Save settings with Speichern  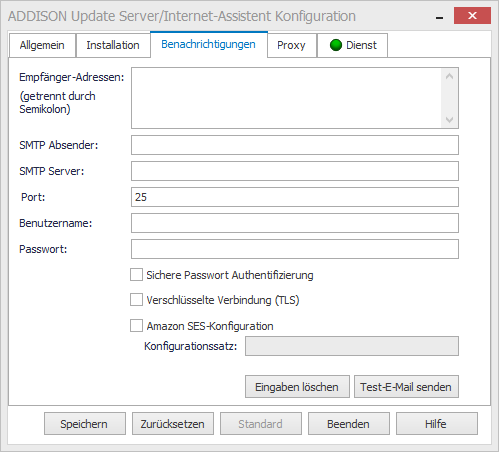tap(85, 424)
